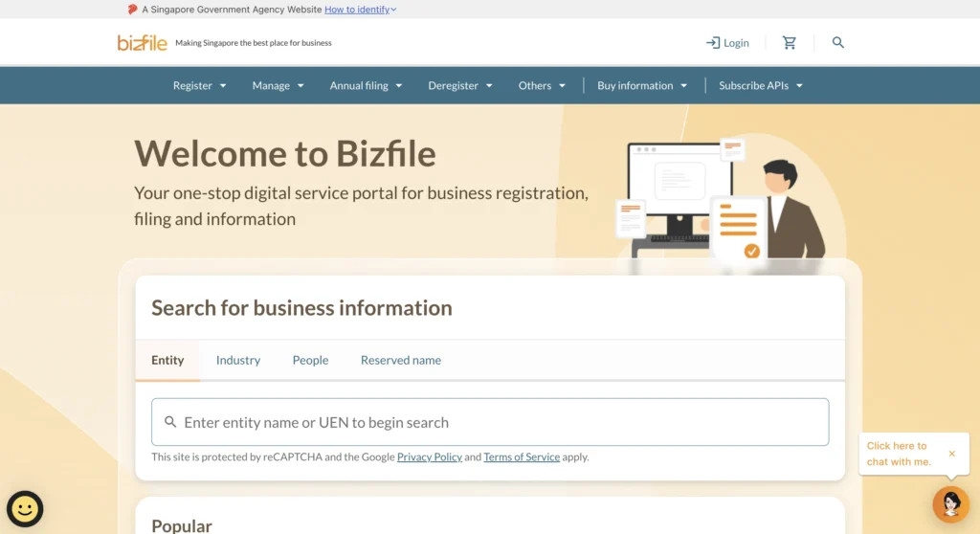This screenshot has height=534, width=980.
Task: Click the Login link text
Action: pos(736,42)
